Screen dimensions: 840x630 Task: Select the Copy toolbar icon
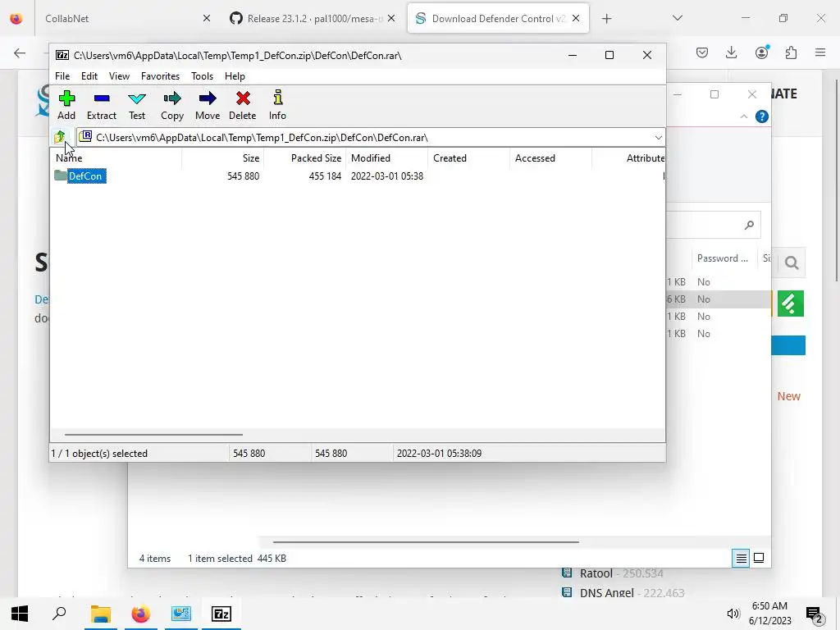pos(172,105)
